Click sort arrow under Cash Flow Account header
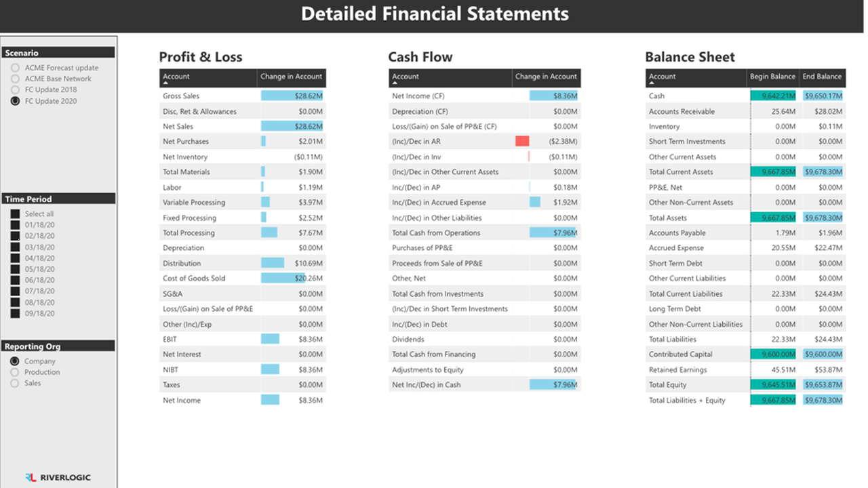 point(395,83)
